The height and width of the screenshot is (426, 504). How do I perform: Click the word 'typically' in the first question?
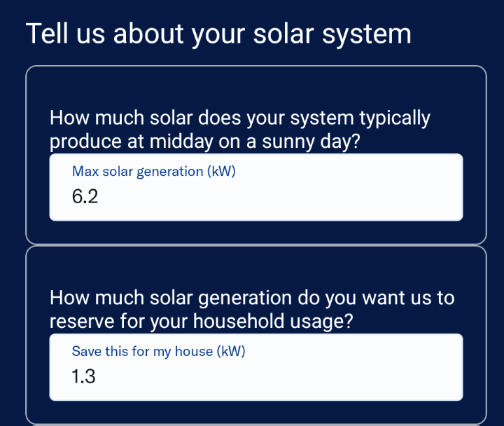point(395,118)
